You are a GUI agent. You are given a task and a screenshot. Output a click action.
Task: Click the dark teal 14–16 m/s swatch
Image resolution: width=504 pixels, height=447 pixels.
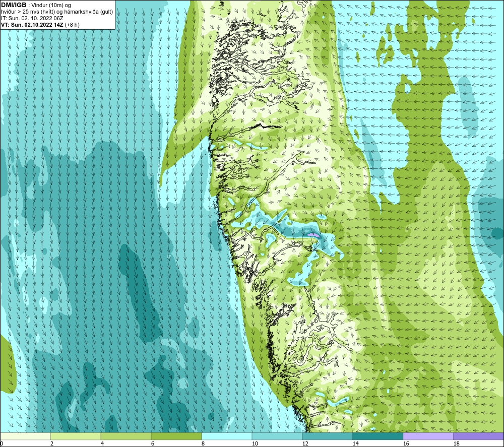pyautogui.click(x=377, y=436)
